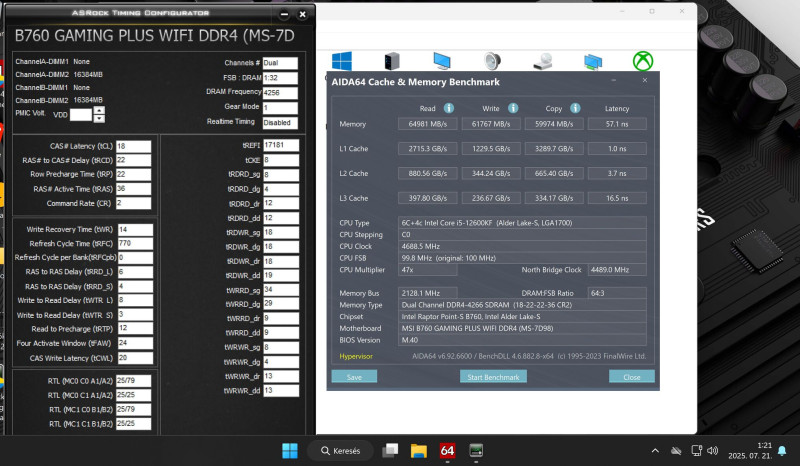This screenshot has height=466, width=800.
Task: Click the FSB : DRAM ratio field
Action: point(280,78)
